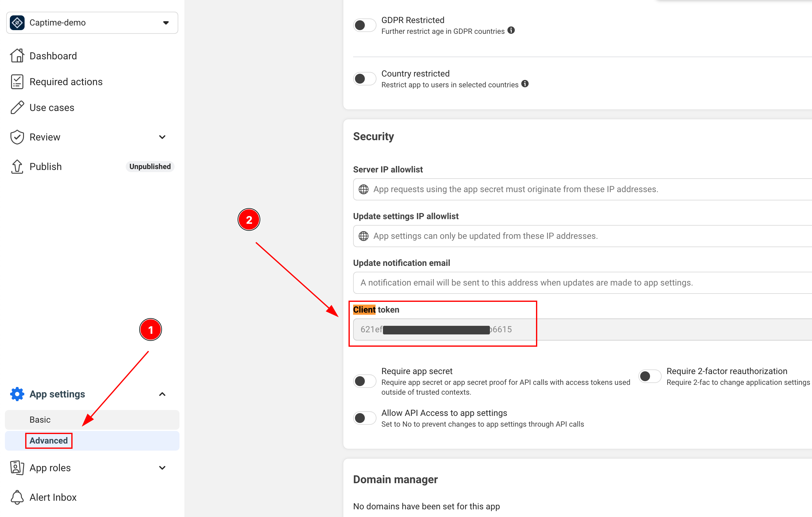The image size is (812, 517).
Task: Enable the Country restricted toggle
Action: [364, 78]
